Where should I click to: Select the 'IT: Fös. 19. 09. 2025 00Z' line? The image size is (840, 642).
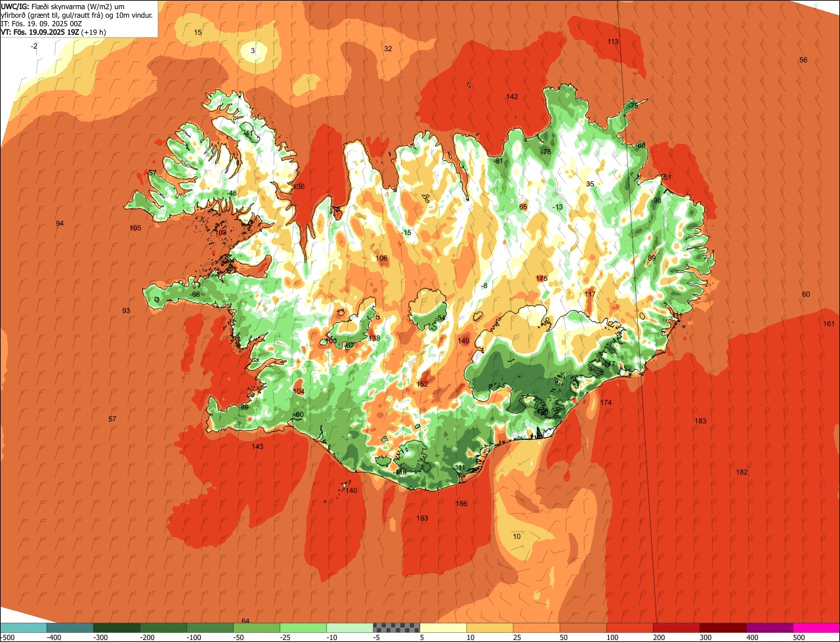click(x=41, y=24)
